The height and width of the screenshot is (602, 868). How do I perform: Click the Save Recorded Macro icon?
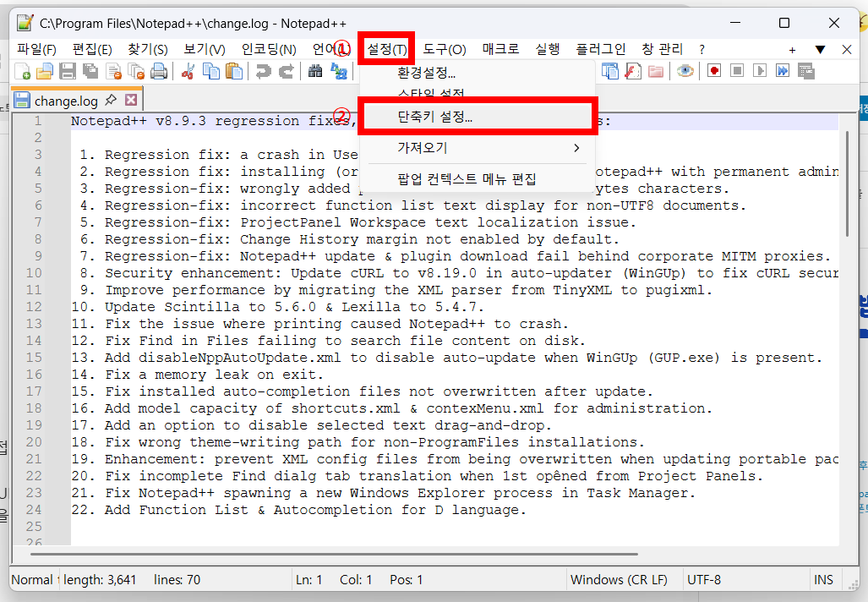pos(806,71)
